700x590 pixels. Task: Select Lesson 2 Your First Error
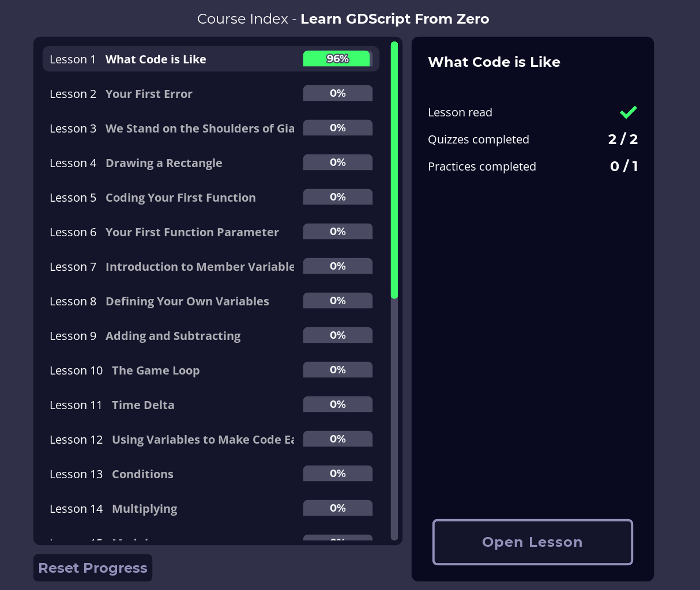[211, 93]
